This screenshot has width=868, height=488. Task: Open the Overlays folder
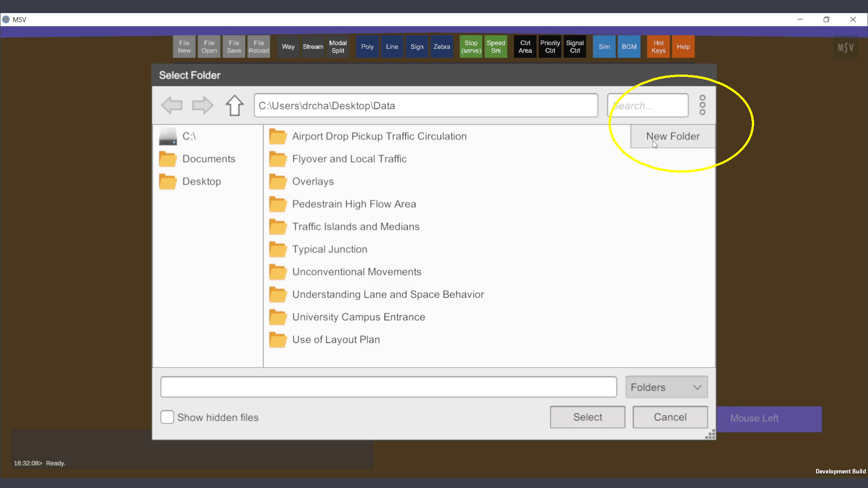pyautogui.click(x=312, y=182)
